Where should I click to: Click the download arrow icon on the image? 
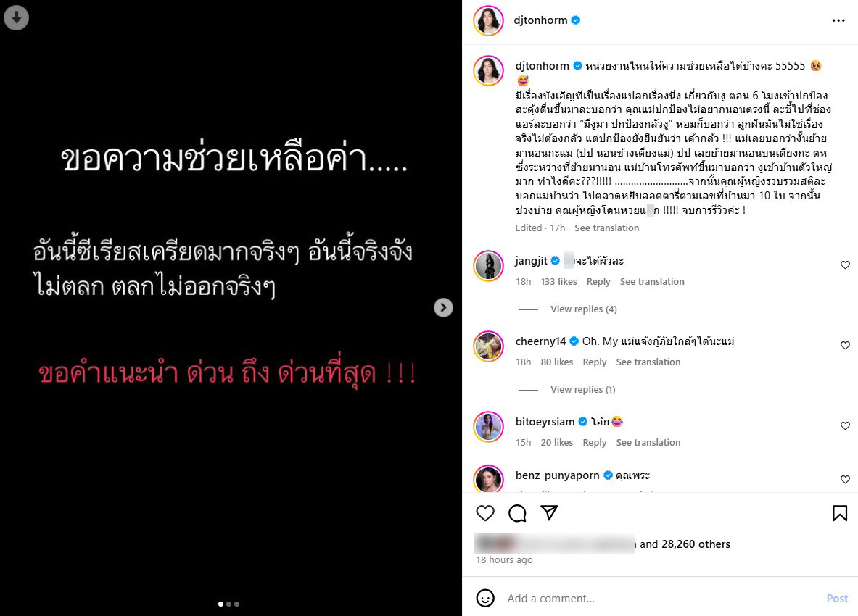[17, 18]
